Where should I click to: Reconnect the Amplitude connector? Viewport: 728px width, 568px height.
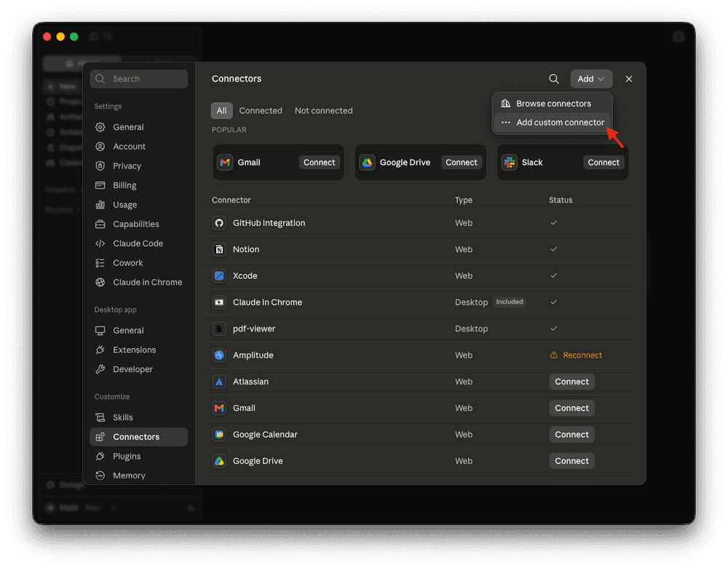pyautogui.click(x=582, y=355)
